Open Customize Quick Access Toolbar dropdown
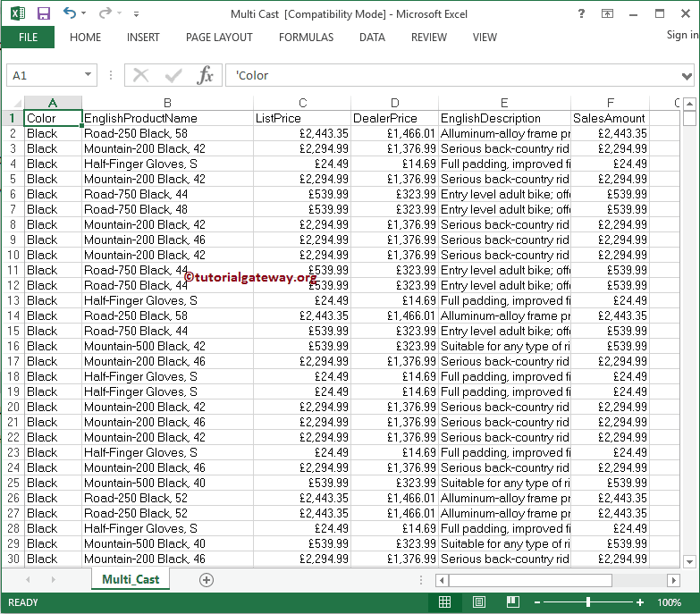The image size is (700, 614). coord(136,14)
